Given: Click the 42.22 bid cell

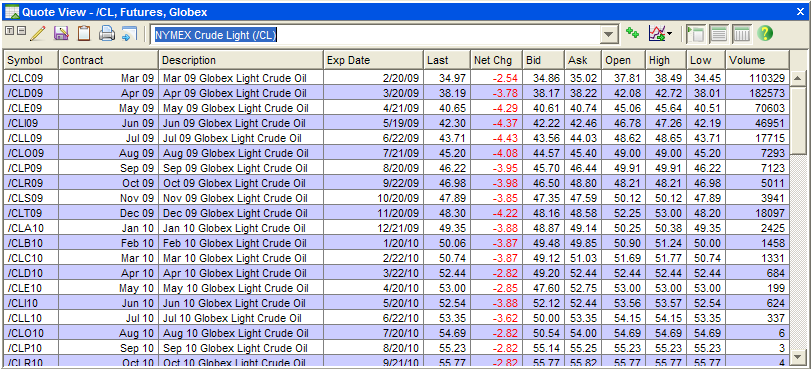Looking at the screenshot, I should (543, 123).
